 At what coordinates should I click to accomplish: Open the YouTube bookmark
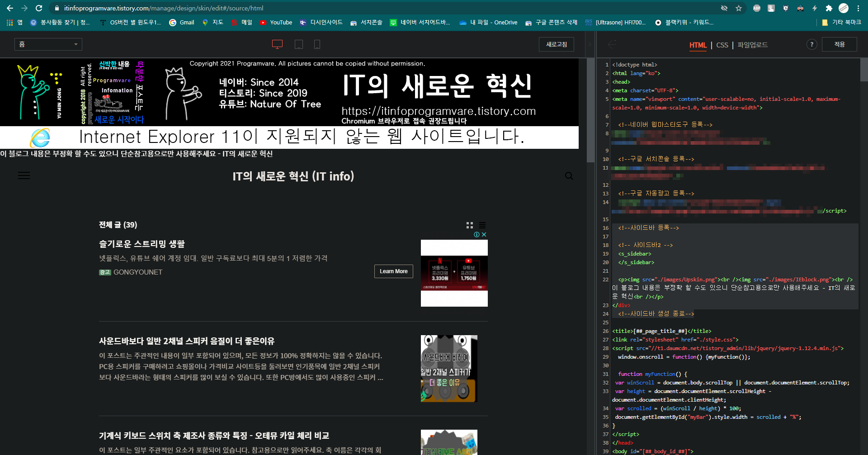pos(276,22)
